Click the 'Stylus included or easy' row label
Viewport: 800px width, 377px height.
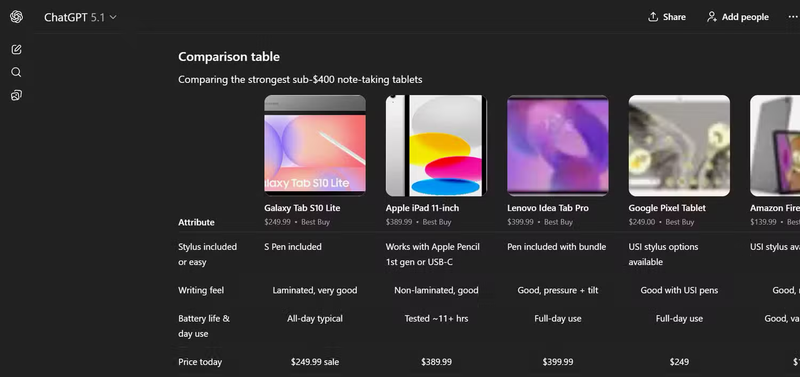coord(207,255)
